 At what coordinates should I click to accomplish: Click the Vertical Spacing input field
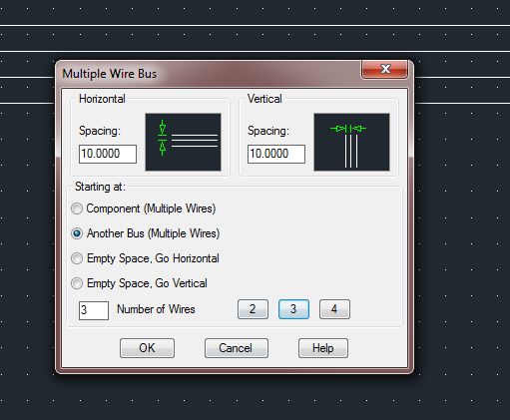click(276, 154)
